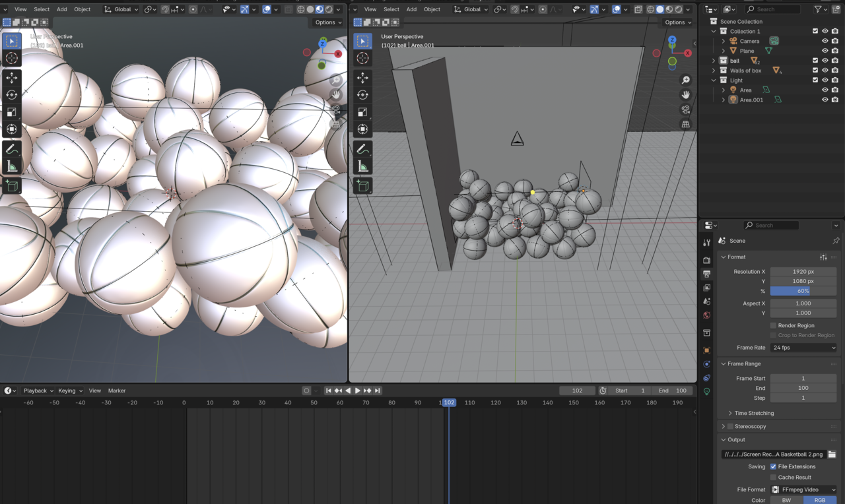Enable the Render Region checkbox
The height and width of the screenshot is (504, 845).
(x=773, y=325)
